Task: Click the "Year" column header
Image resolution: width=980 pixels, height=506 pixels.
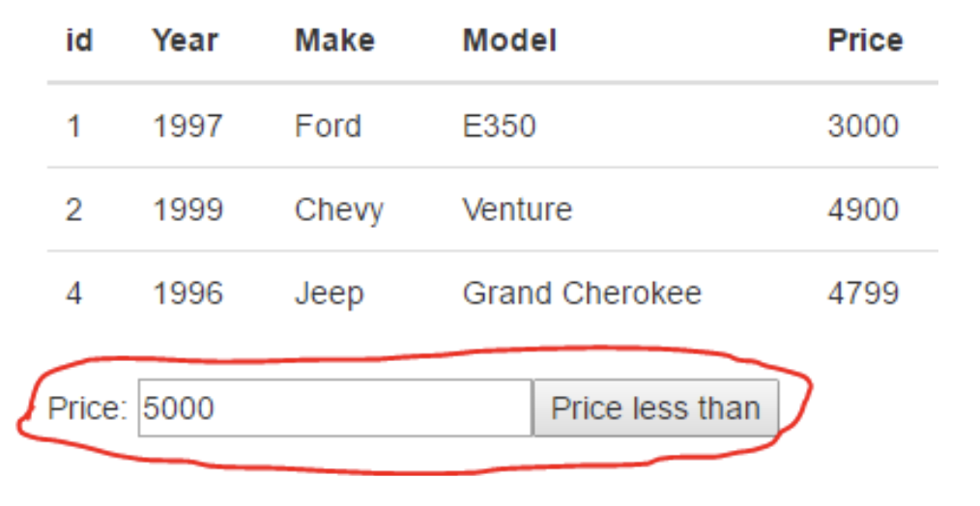Action: (x=186, y=41)
